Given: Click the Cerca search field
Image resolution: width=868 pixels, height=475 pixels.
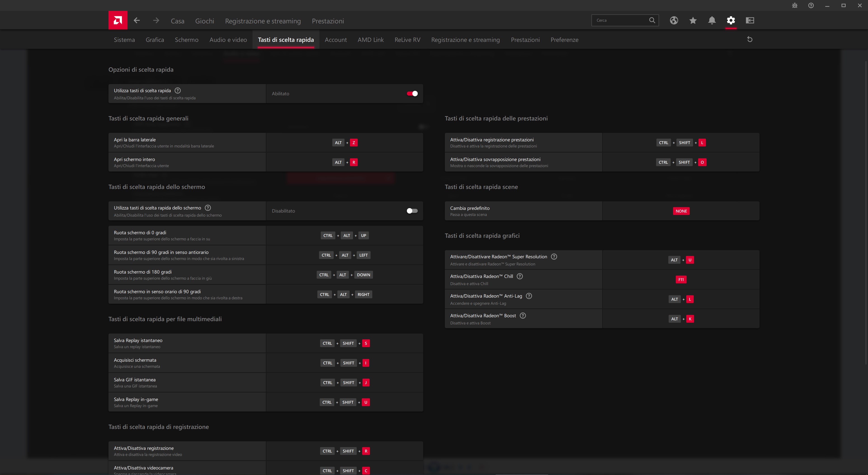Looking at the screenshot, I should (620, 21).
